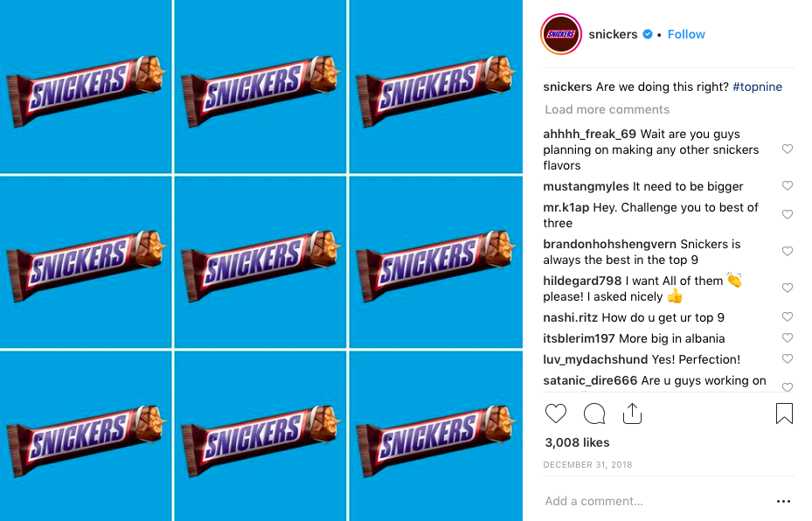Viewport: 812px width, 521px height.
Task: Like the post with the heart icon
Action: coord(556,413)
